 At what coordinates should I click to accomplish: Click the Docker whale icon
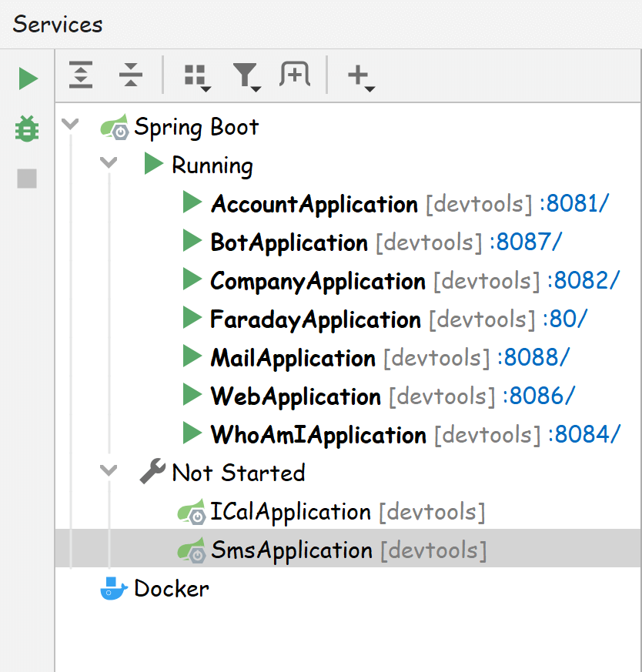[x=115, y=589]
